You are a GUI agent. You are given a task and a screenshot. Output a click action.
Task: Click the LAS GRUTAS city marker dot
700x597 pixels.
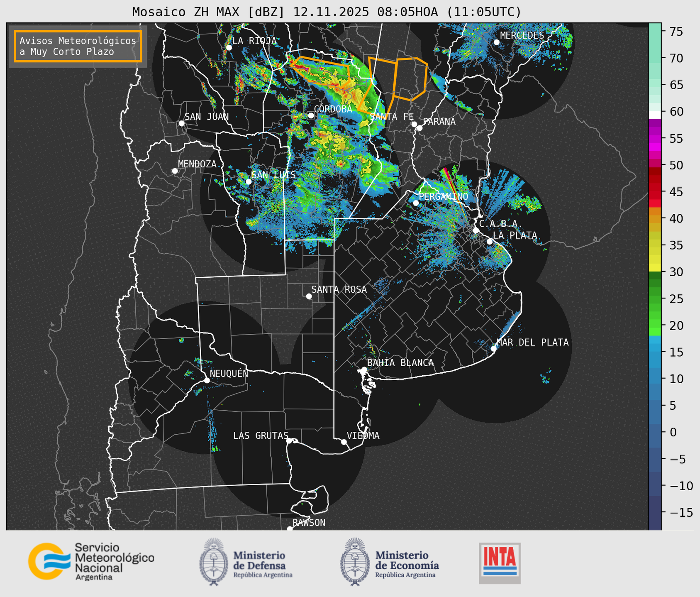[x=289, y=440]
